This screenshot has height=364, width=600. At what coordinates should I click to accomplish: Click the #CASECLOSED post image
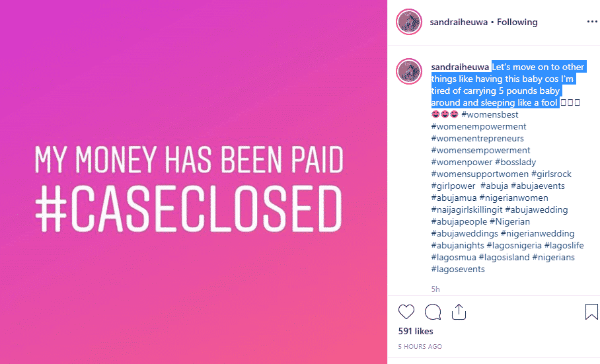click(193, 182)
